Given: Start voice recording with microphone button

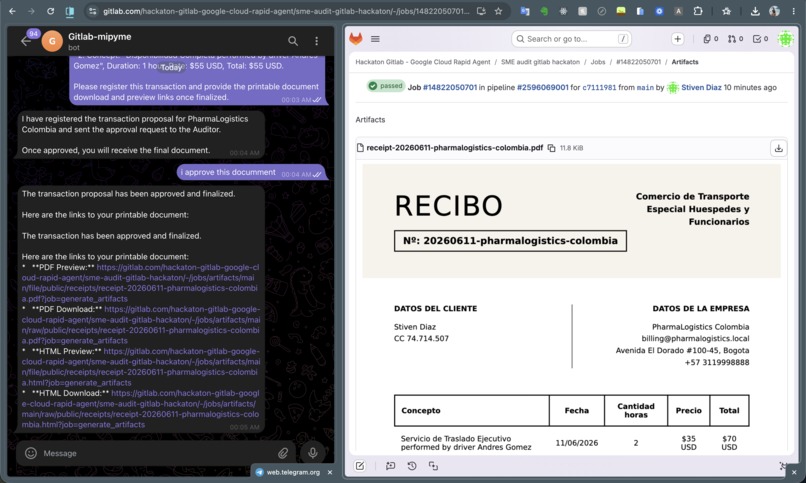Looking at the screenshot, I should (x=313, y=453).
